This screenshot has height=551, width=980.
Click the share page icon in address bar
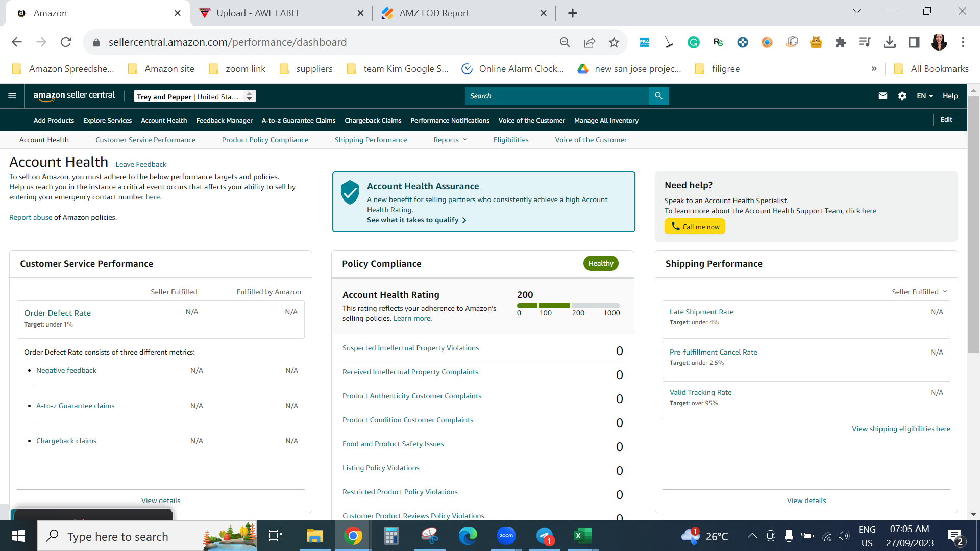coord(590,42)
